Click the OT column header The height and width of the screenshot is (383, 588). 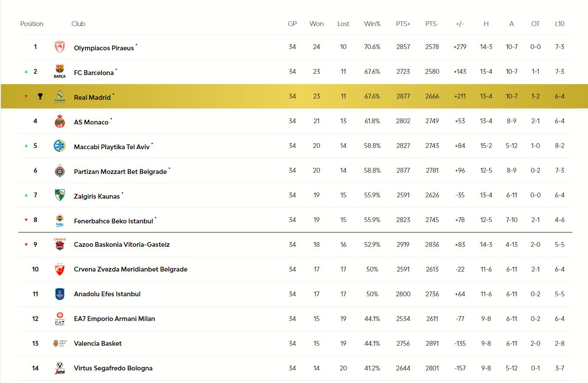[x=536, y=24]
